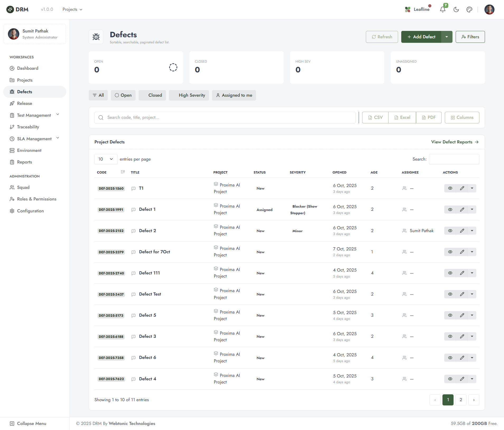504x430 pixels.
Task: Select the Assigned to me filter
Action: [234, 95]
